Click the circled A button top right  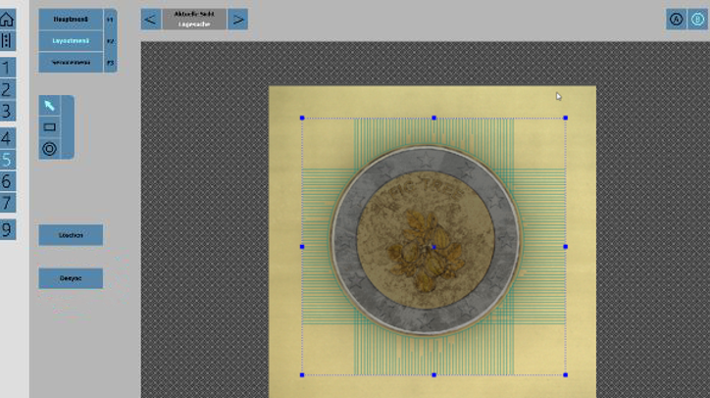676,19
